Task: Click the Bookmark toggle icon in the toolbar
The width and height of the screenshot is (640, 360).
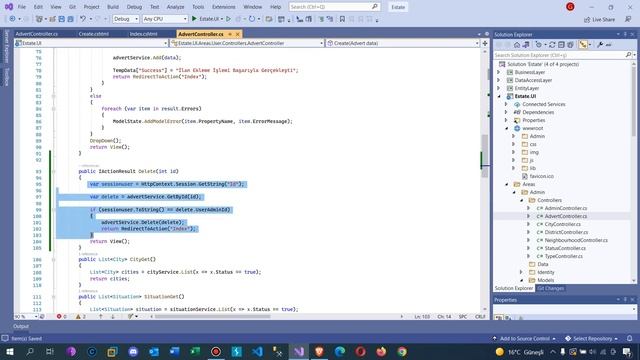Action: pos(342,19)
